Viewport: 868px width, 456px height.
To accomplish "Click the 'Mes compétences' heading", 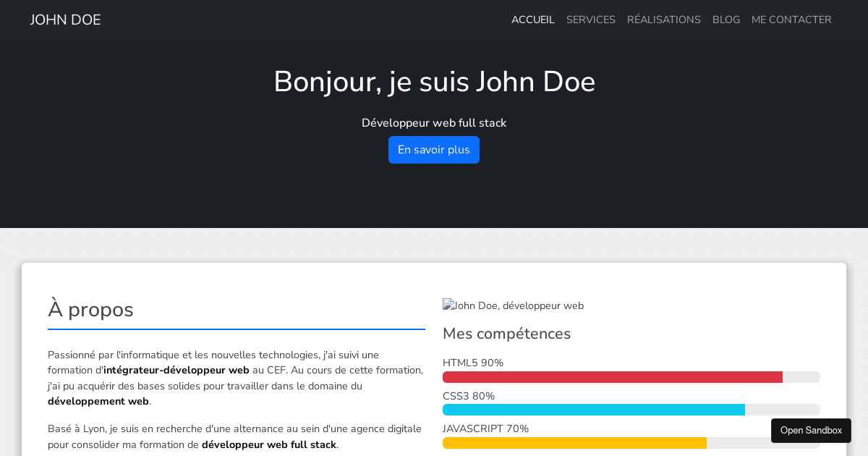I will [x=506, y=334].
